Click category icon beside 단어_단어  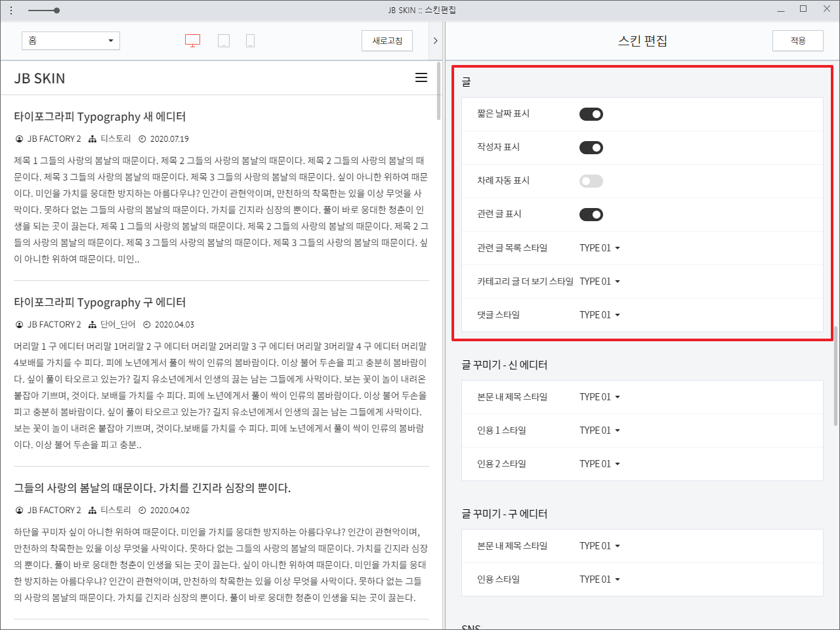93,325
